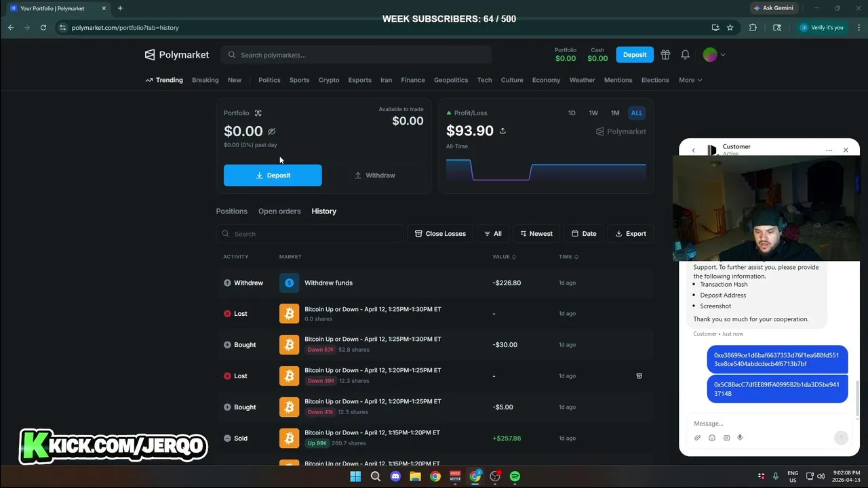The height and width of the screenshot is (488, 868).
Task: Open File Explorer from the taskbar
Action: tap(415, 476)
